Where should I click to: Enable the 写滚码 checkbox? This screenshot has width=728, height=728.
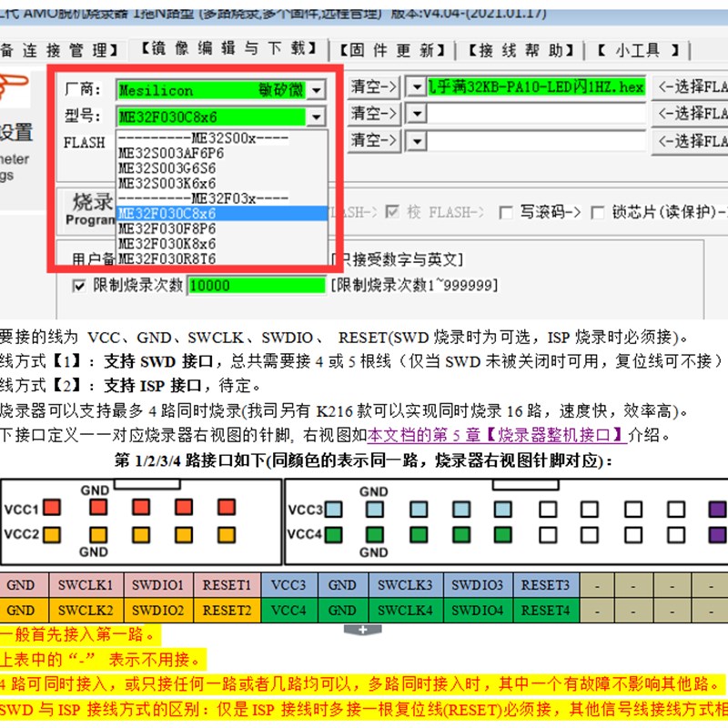click(x=506, y=213)
